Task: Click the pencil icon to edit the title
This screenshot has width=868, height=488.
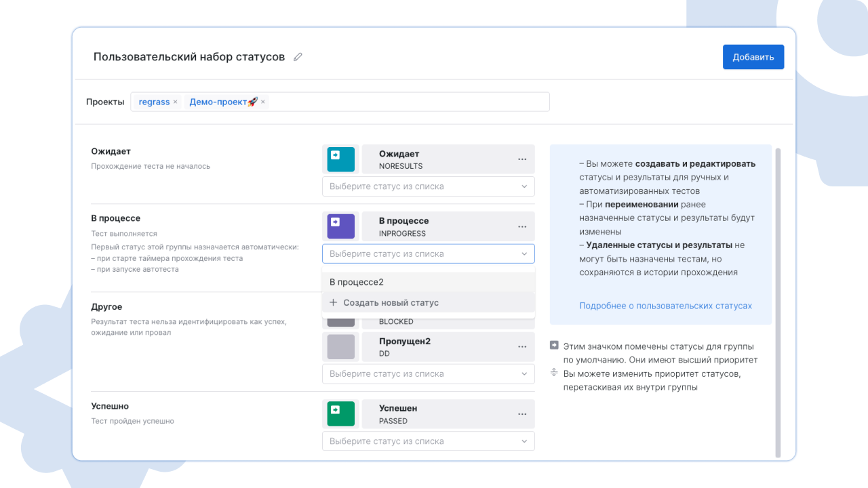Action: click(x=298, y=57)
